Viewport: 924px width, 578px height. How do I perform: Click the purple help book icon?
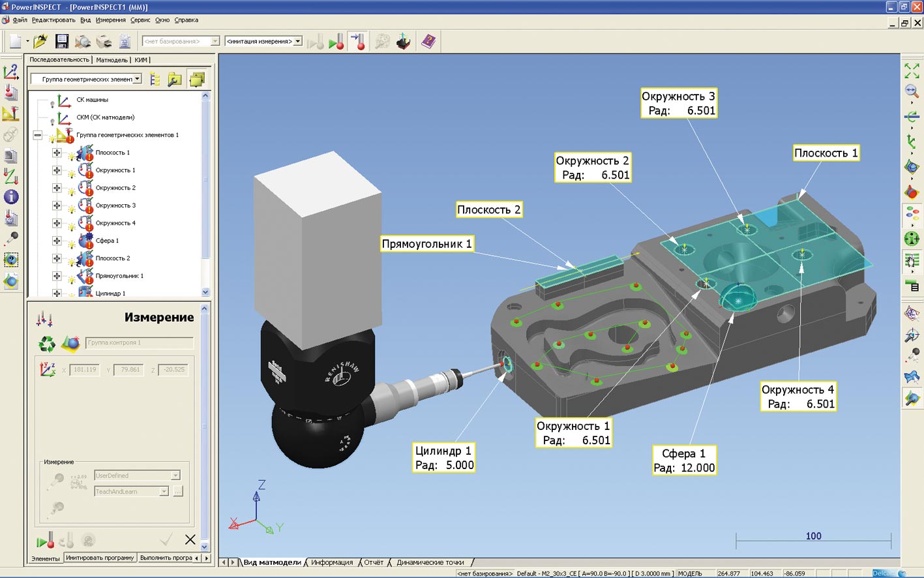(428, 42)
